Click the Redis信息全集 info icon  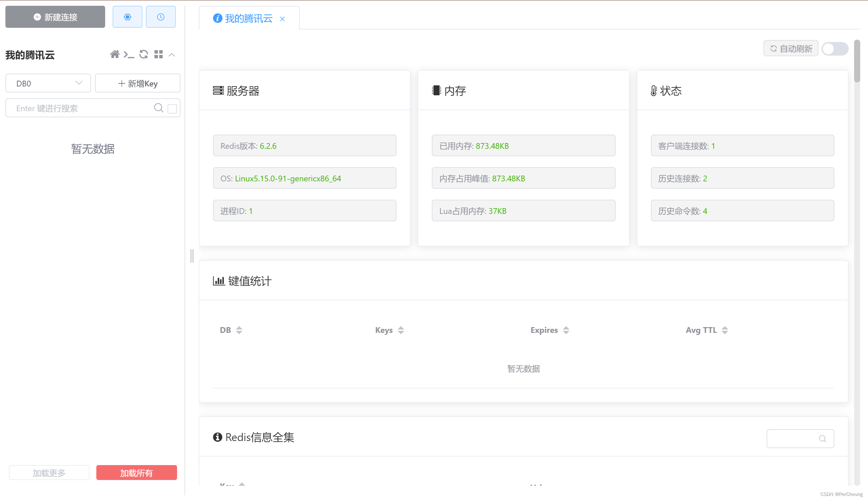pos(217,437)
